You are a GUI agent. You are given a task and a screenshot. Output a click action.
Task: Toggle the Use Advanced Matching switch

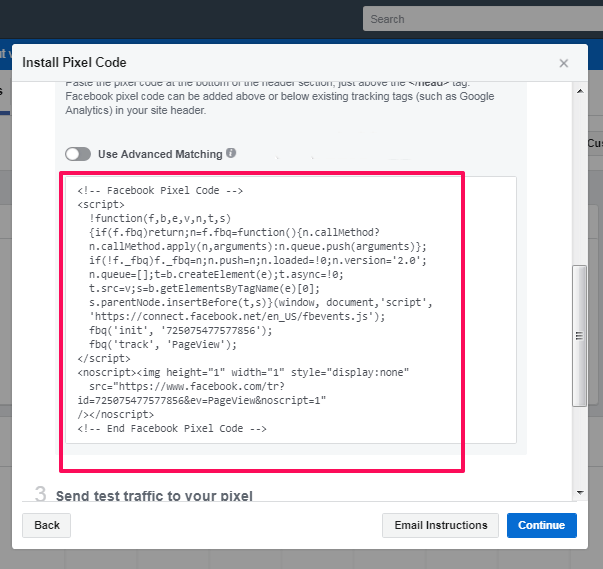pyautogui.click(x=78, y=154)
